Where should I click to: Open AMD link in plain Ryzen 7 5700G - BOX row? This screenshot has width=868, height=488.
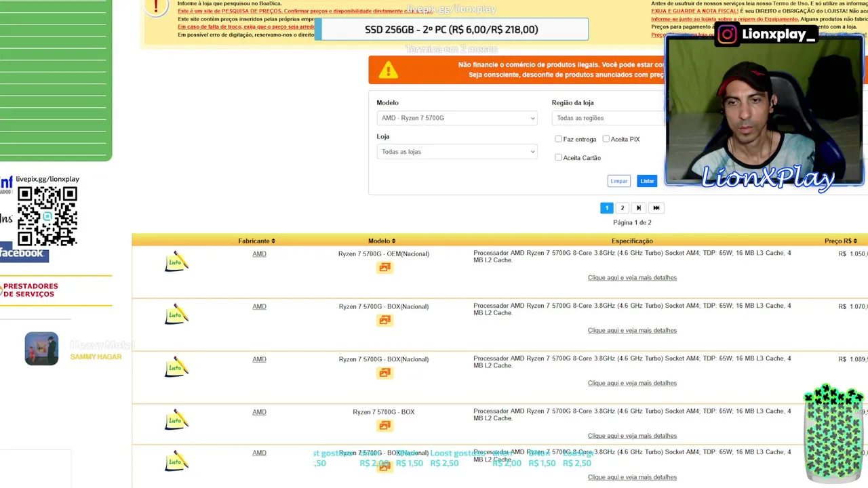tap(259, 412)
